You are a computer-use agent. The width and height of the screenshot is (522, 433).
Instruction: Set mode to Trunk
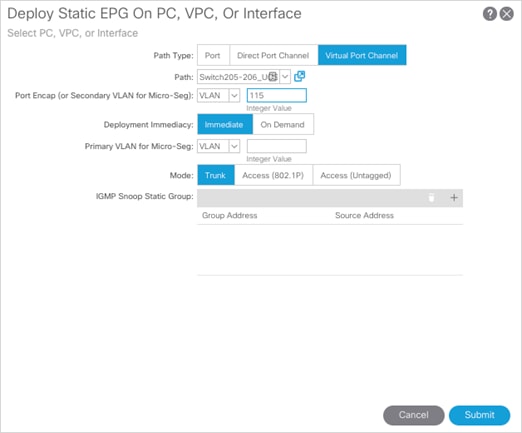216,175
